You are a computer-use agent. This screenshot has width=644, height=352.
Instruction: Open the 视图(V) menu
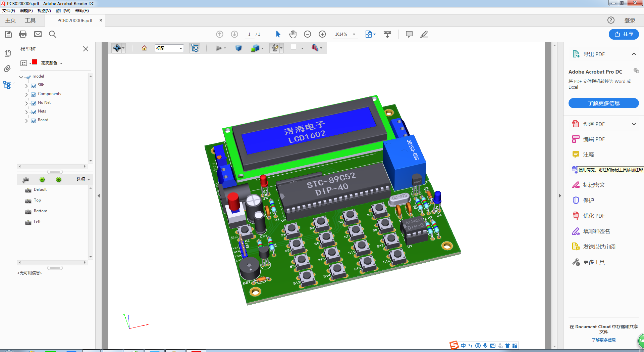tap(44, 11)
